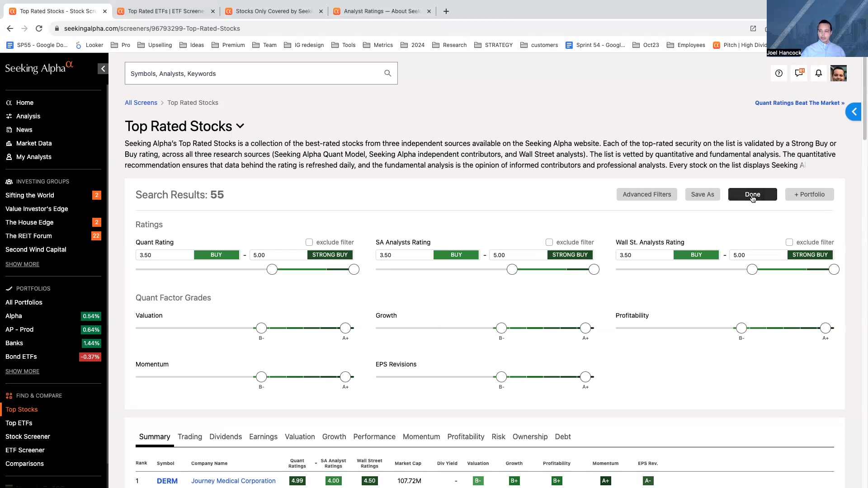Open Journey Medical Corporation link
Image resolution: width=868 pixels, height=488 pixels.
coord(233,481)
